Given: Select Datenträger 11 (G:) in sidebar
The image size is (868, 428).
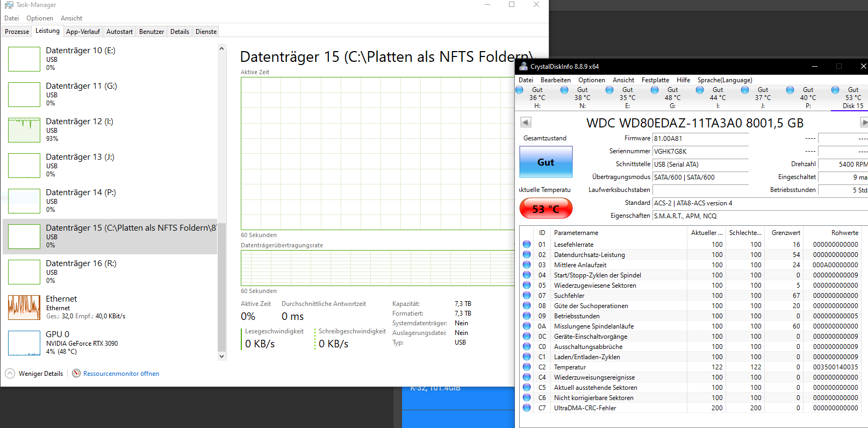Looking at the screenshot, I should pyautogui.click(x=110, y=95).
